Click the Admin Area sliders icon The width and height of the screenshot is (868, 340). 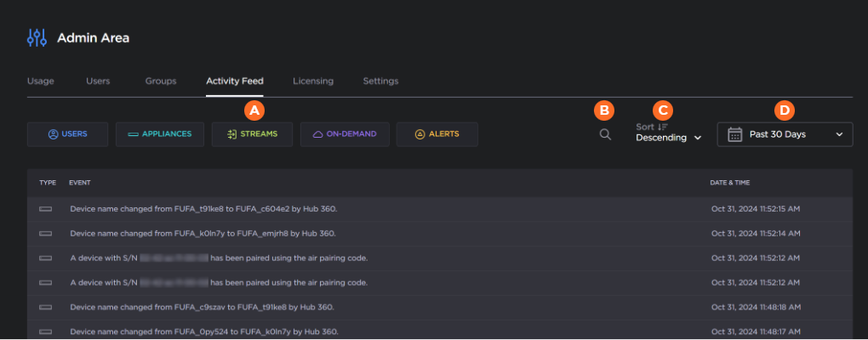click(x=37, y=37)
